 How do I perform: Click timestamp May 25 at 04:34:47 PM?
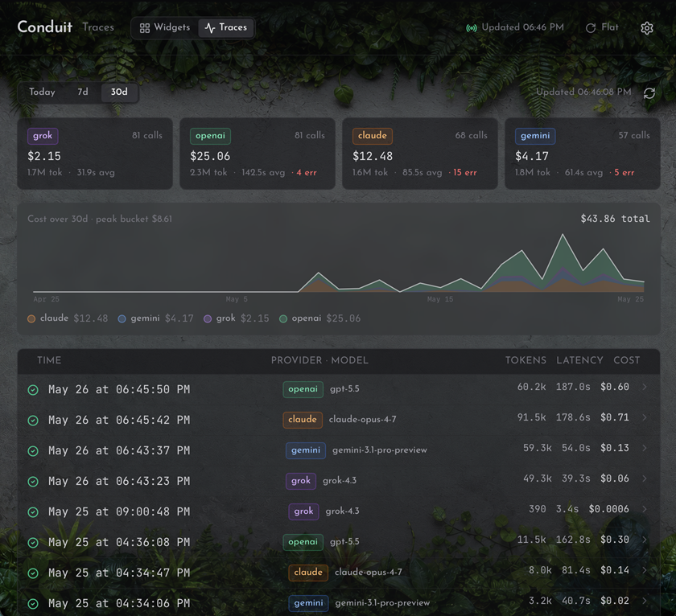pyautogui.click(x=119, y=573)
